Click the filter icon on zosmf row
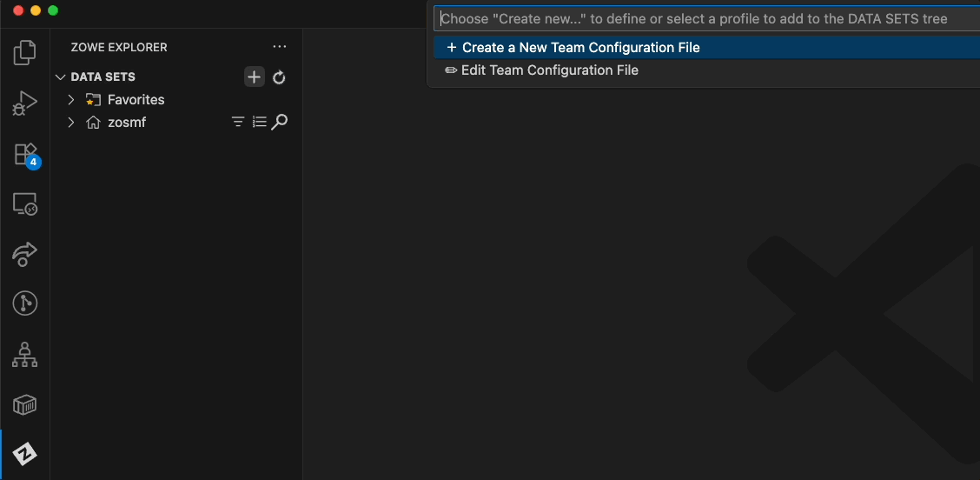 [x=237, y=122]
